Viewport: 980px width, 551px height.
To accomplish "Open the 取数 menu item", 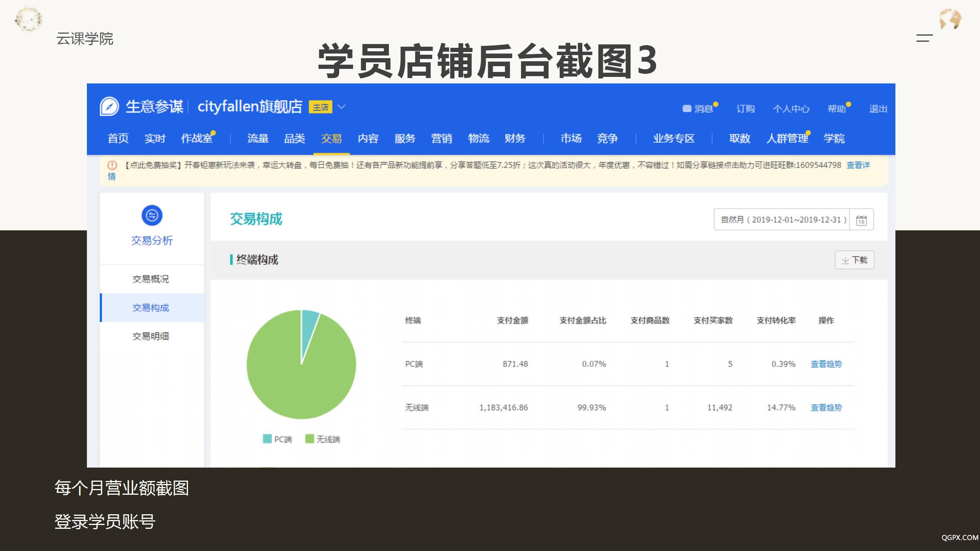I will click(740, 138).
